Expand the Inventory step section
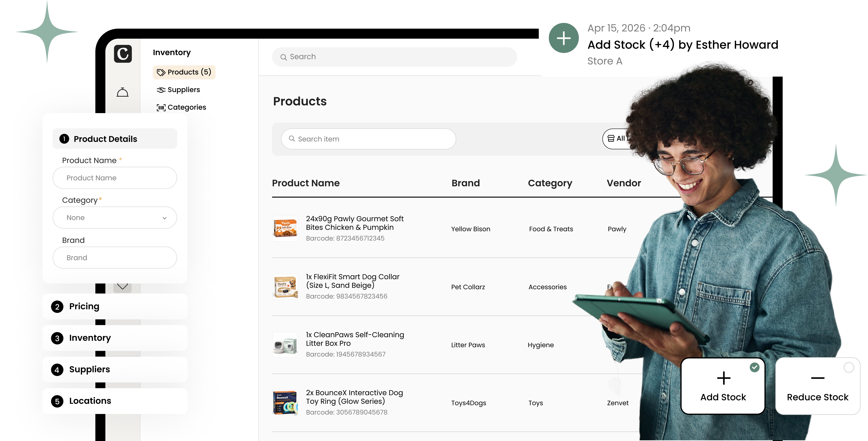 point(115,338)
